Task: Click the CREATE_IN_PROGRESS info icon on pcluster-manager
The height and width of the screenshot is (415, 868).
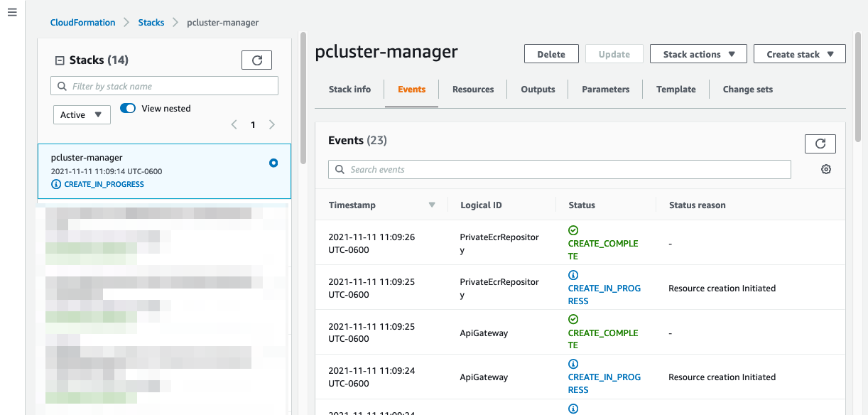Action: coord(57,184)
